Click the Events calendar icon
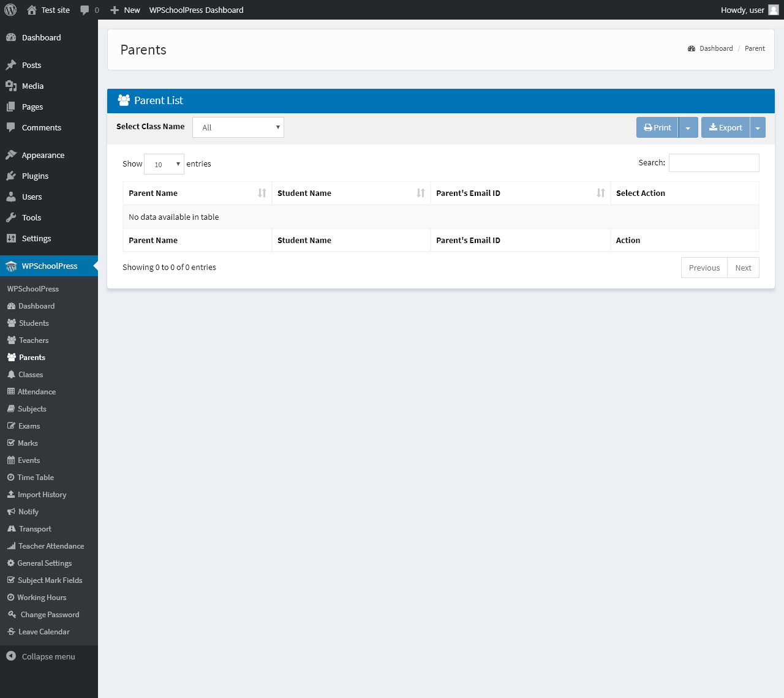 coord(11,460)
